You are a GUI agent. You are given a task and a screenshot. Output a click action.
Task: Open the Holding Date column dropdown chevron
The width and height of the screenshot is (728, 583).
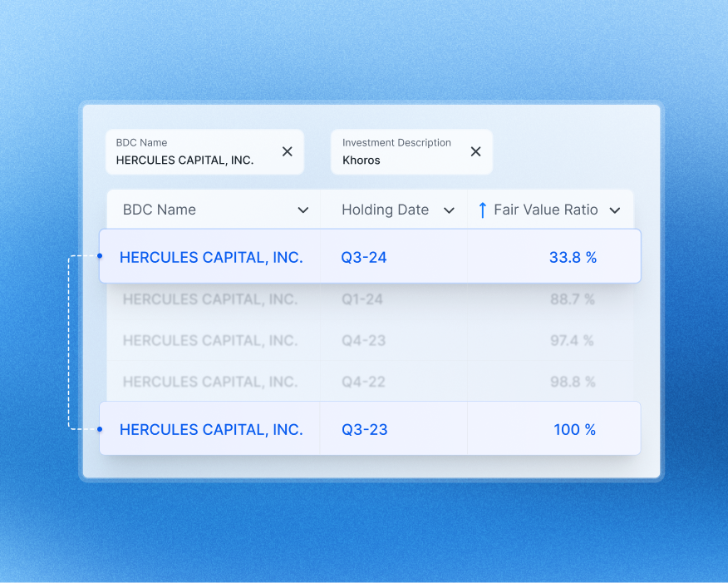coord(449,210)
